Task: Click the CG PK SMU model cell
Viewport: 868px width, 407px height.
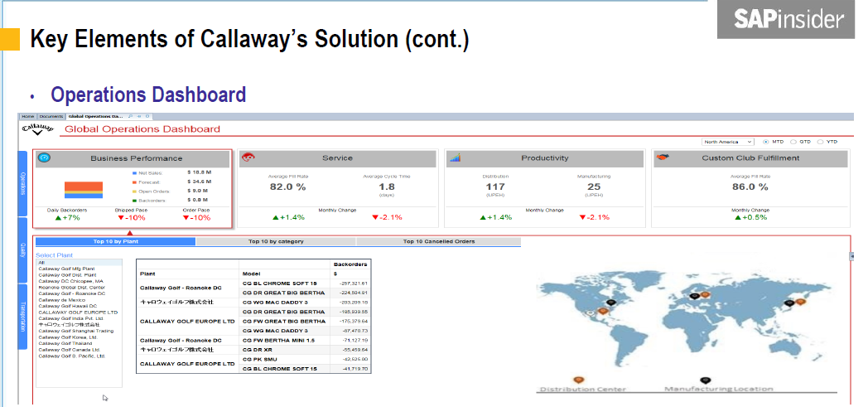Action: [283, 359]
